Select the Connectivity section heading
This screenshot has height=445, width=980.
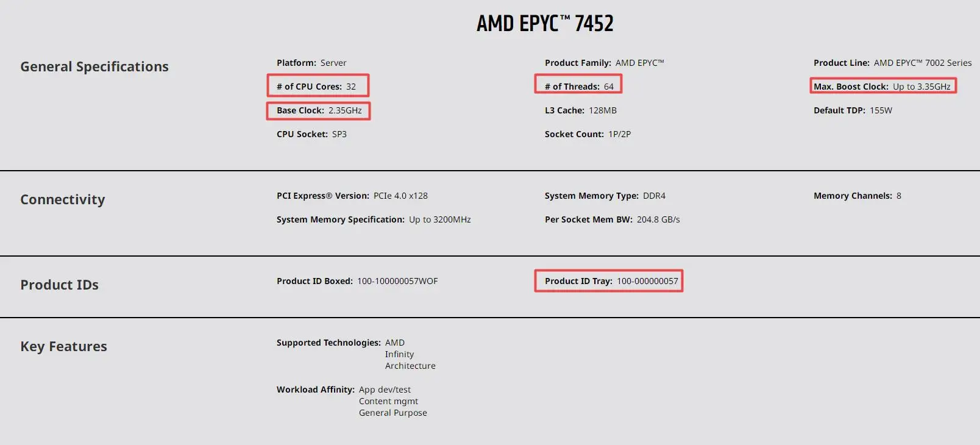[63, 199]
